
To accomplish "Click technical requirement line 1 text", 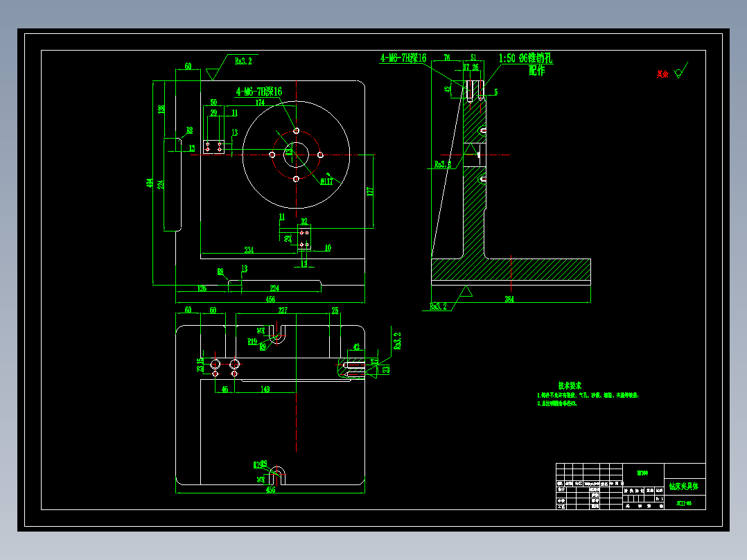I will click(x=588, y=395).
